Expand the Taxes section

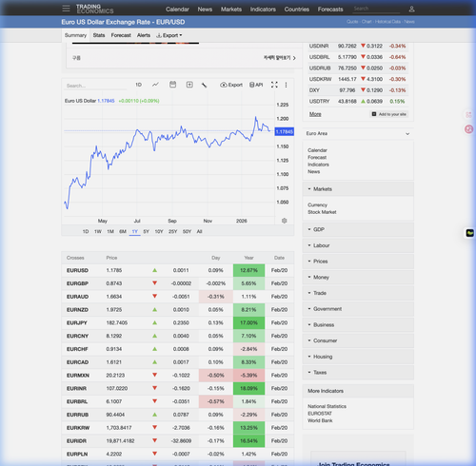click(x=358, y=372)
